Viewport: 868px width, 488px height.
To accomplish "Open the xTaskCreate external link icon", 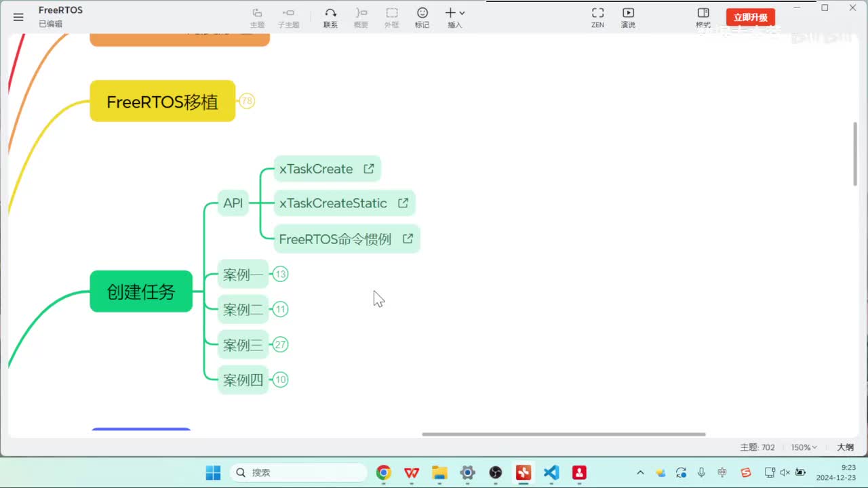I will tap(369, 169).
